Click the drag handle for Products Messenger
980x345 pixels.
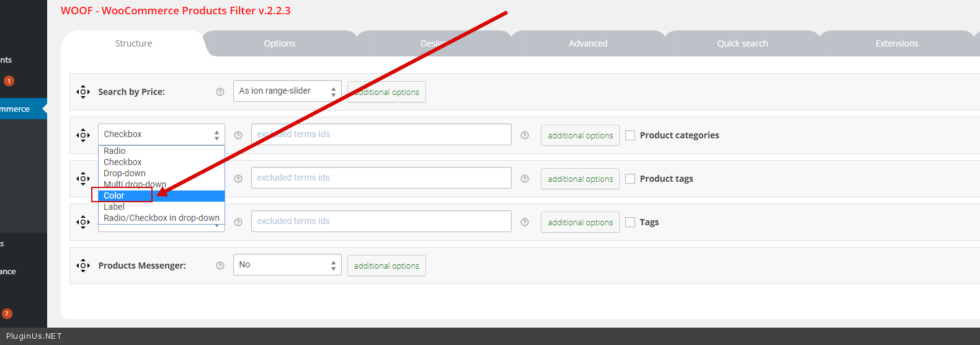83,266
